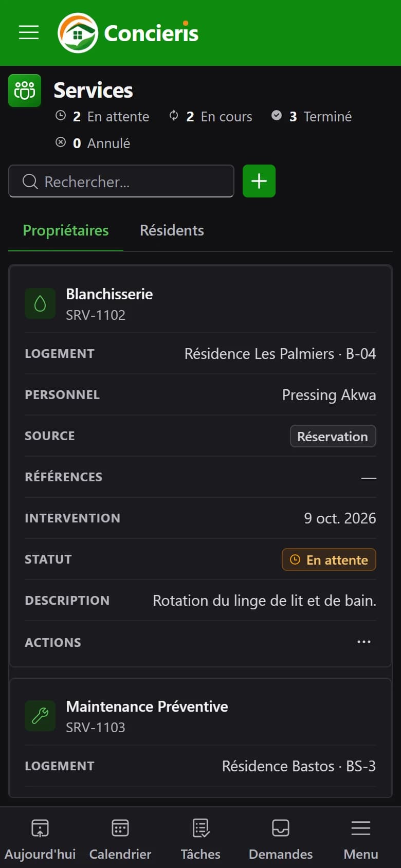Open the hamburger navigation menu
The width and height of the screenshot is (401, 868).
coord(29,32)
